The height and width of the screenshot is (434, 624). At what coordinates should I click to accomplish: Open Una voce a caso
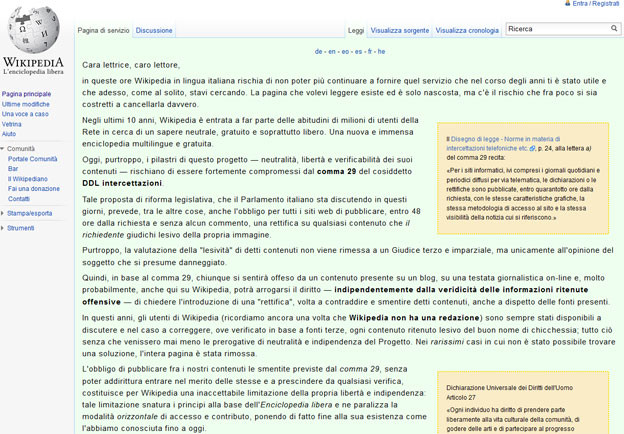tap(25, 114)
